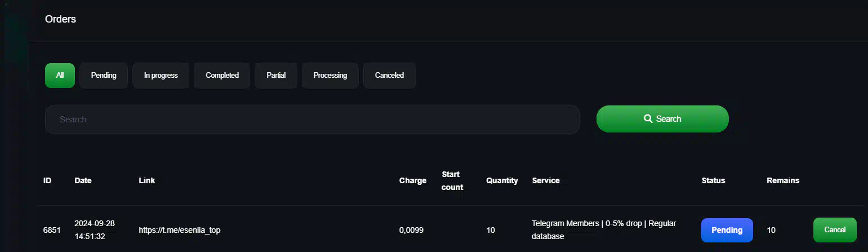Switch to the Processing tab

pyautogui.click(x=330, y=76)
